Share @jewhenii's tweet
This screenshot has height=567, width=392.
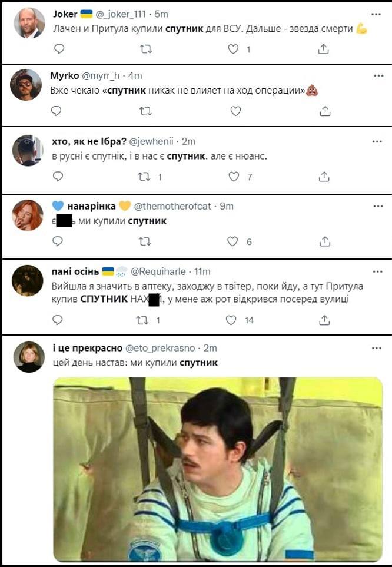click(x=324, y=177)
